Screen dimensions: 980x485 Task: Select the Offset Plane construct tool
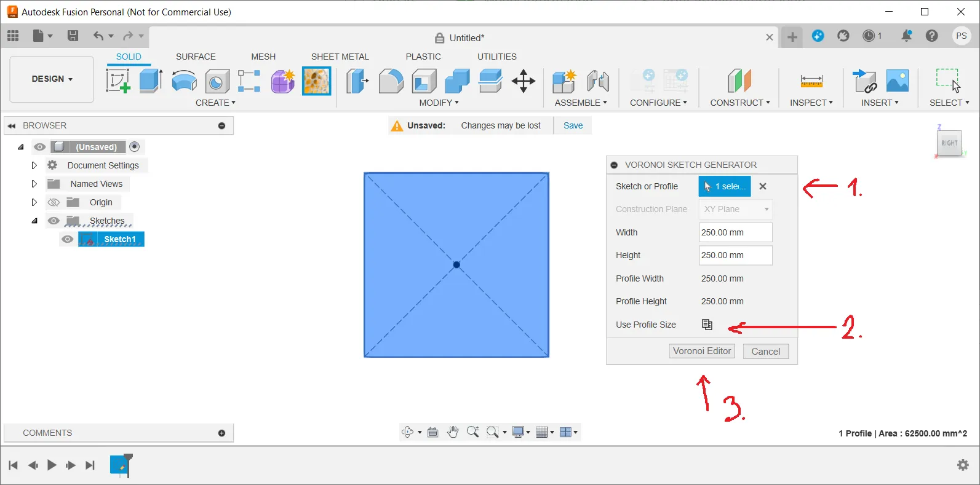739,81
